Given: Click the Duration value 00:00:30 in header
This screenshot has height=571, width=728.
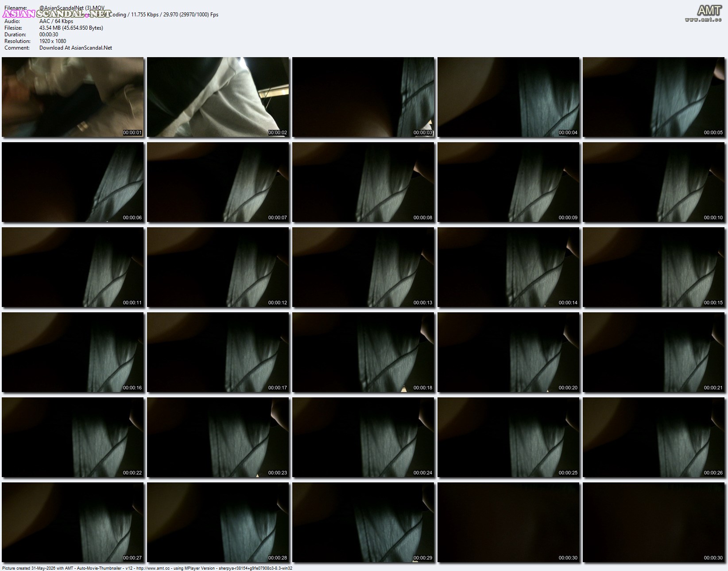Looking at the screenshot, I should tap(49, 35).
